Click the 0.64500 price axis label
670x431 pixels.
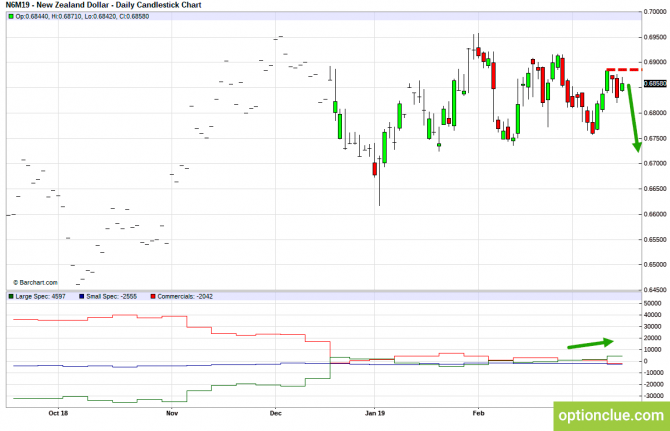click(655, 290)
